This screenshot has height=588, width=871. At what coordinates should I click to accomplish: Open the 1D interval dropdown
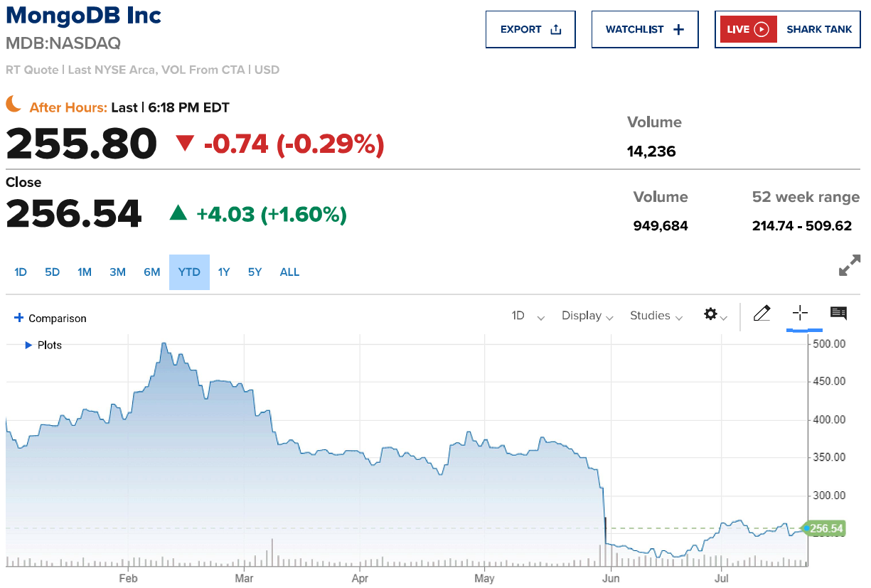528,316
